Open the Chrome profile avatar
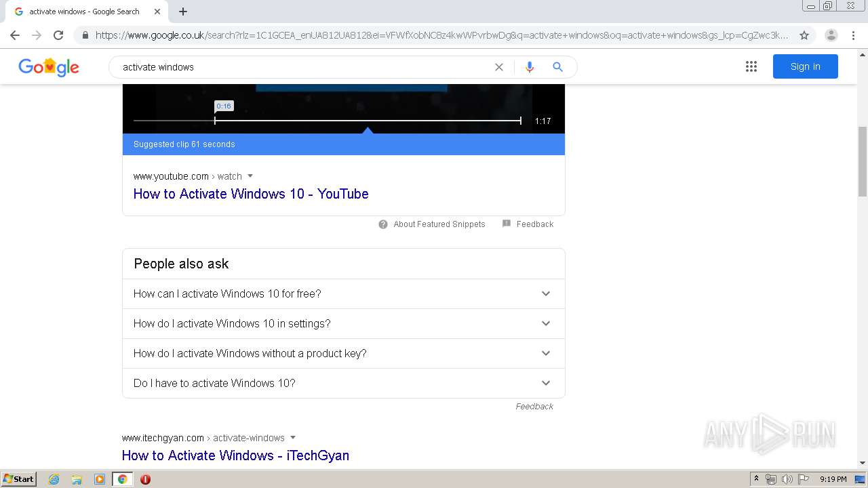Image resolution: width=868 pixels, height=488 pixels. pos(831,35)
